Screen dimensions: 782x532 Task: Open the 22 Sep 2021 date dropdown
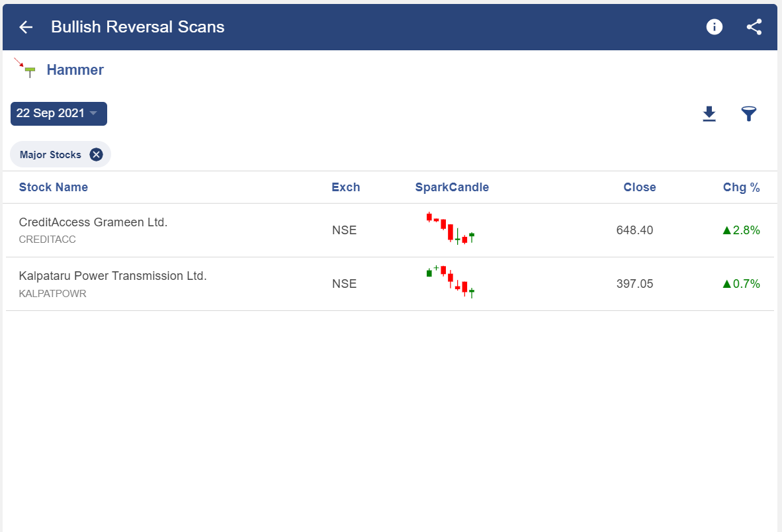(59, 114)
